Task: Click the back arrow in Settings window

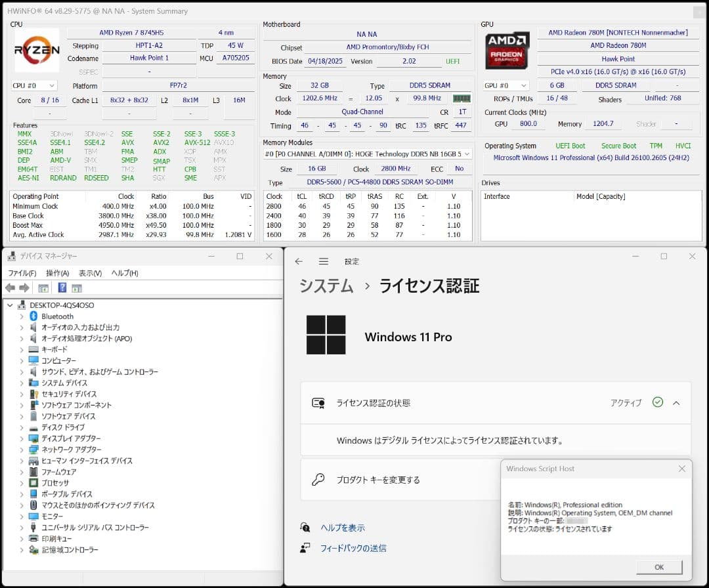Action: tap(299, 261)
